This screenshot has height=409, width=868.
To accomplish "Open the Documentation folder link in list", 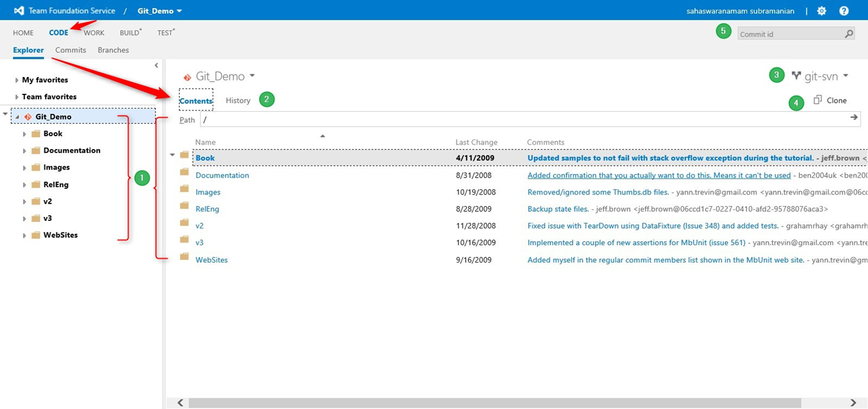I will coord(222,175).
